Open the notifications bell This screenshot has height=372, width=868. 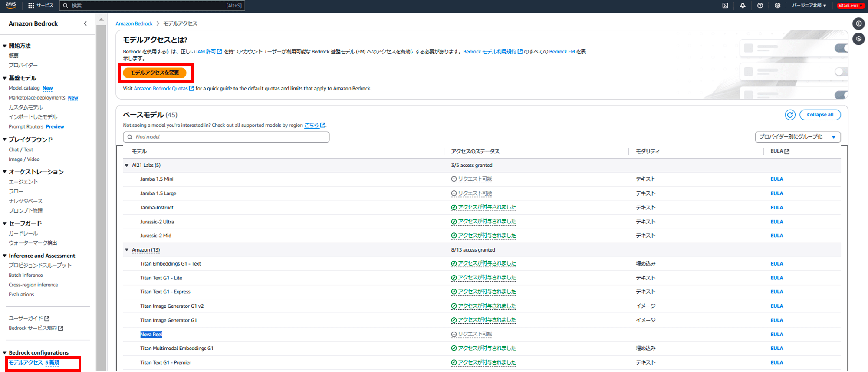(x=743, y=6)
